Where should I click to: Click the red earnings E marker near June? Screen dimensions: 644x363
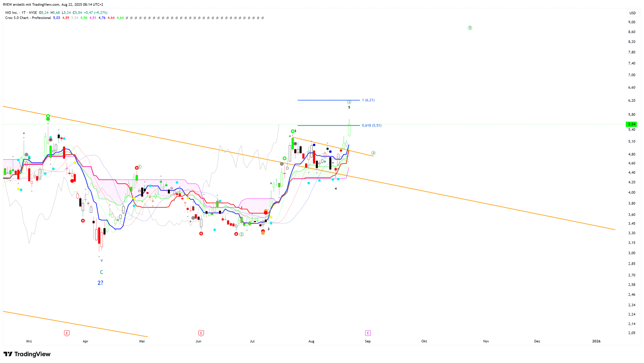click(201, 333)
